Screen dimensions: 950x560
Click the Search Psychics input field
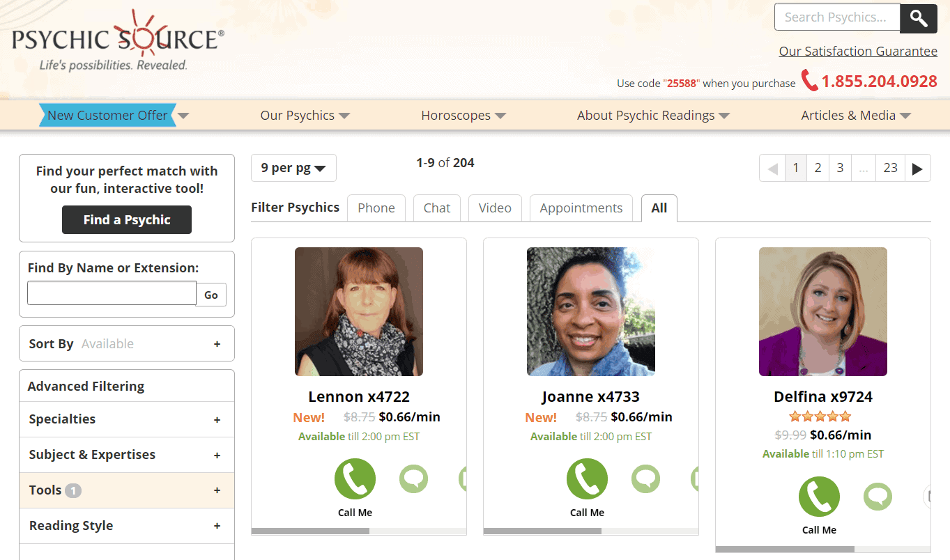click(x=837, y=17)
